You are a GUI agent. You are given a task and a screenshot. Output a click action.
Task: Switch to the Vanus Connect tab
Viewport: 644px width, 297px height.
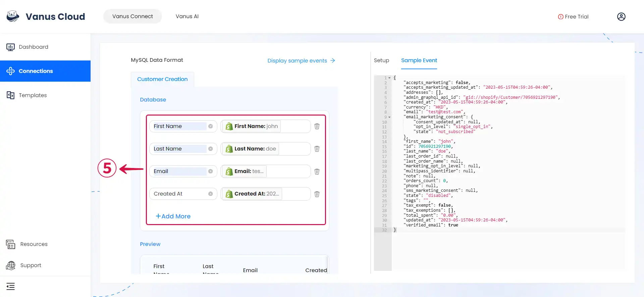coord(132,16)
